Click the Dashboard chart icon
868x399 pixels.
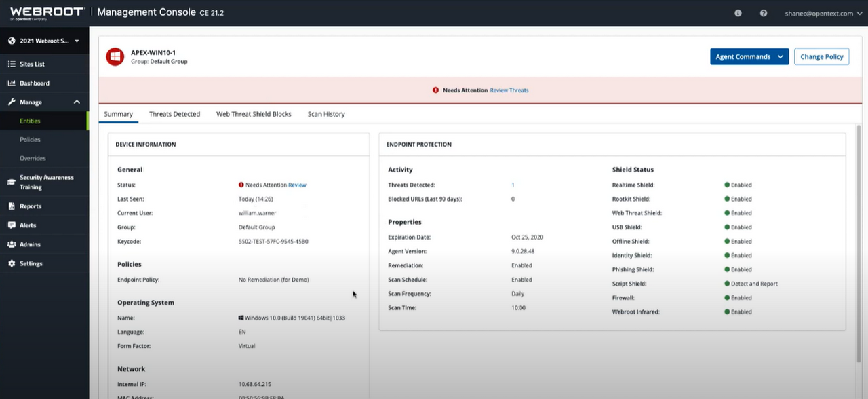[12, 83]
